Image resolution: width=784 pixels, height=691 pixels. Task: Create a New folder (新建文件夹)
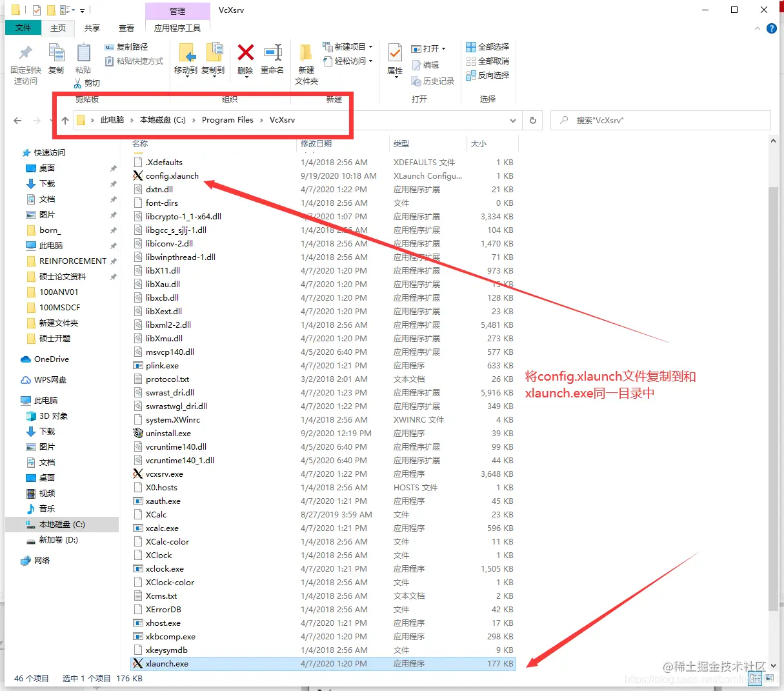tap(307, 64)
